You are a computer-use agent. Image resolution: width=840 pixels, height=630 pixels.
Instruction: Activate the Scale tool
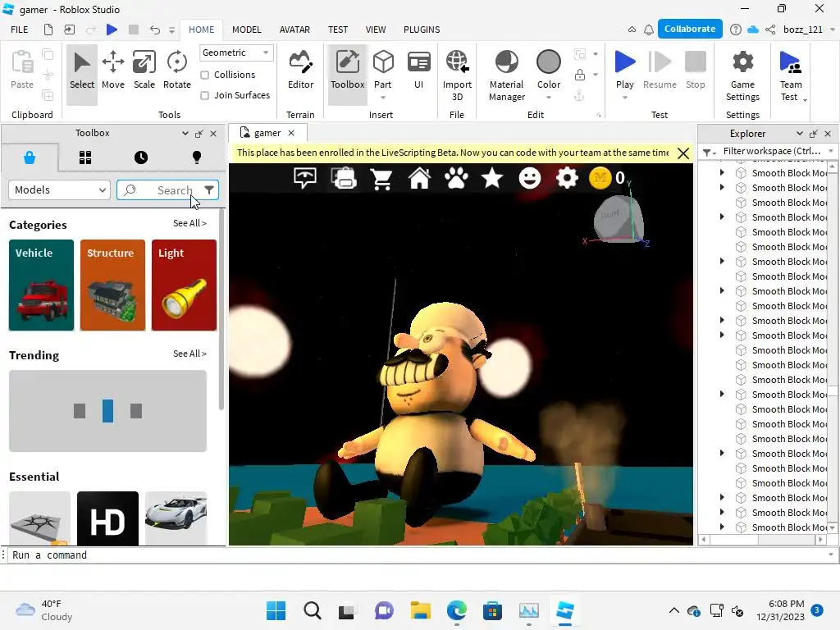tap(144, 71)
